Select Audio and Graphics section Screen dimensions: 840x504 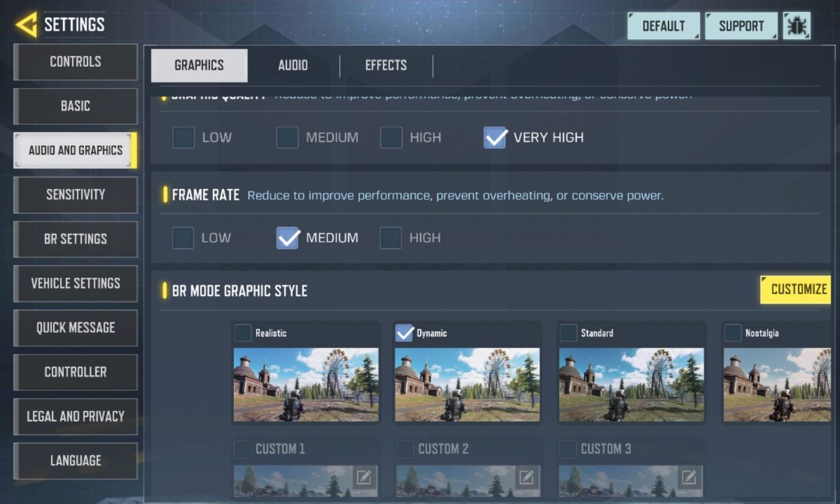click(76, 151)
